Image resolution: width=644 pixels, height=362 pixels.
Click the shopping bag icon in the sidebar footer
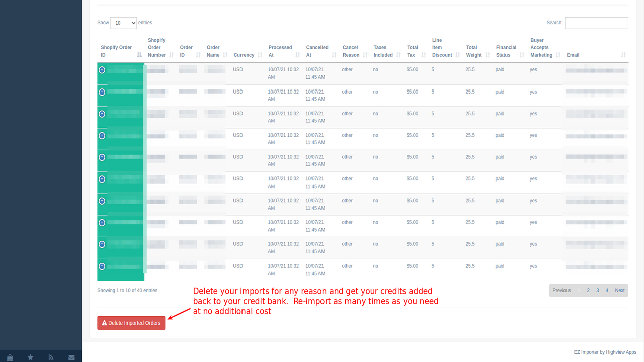pos(10,357)
